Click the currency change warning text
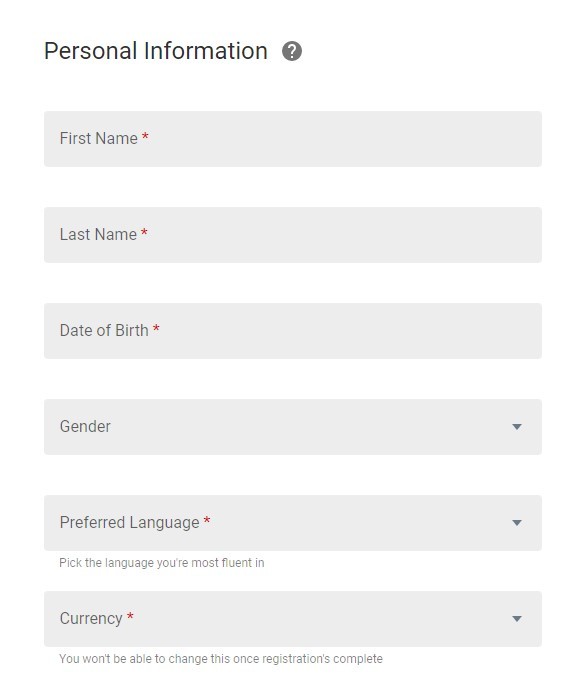 [x=221, y=659]
